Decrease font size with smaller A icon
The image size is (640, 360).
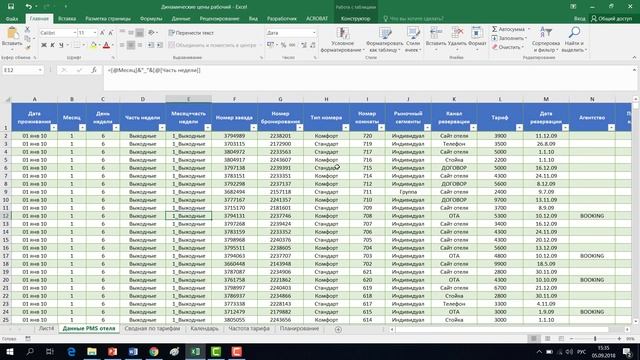pos(110,33)
